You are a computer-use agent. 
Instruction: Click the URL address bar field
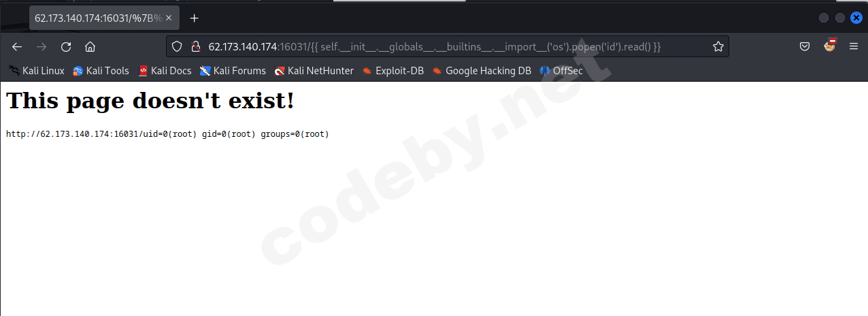(448, 47)
